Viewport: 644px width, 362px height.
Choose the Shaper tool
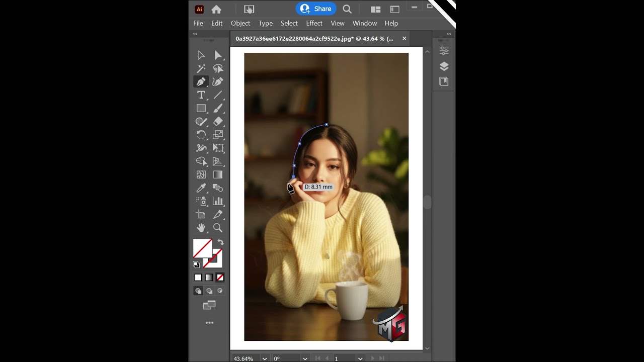pyautogui.click(x=201, y=122)
